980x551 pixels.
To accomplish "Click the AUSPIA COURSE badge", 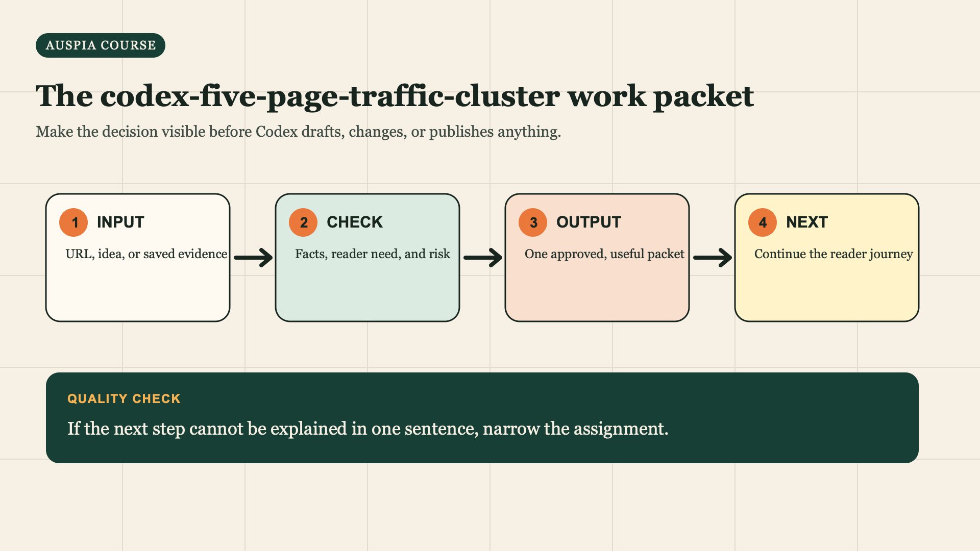I will pyautogui.click(x=101, y=45).
